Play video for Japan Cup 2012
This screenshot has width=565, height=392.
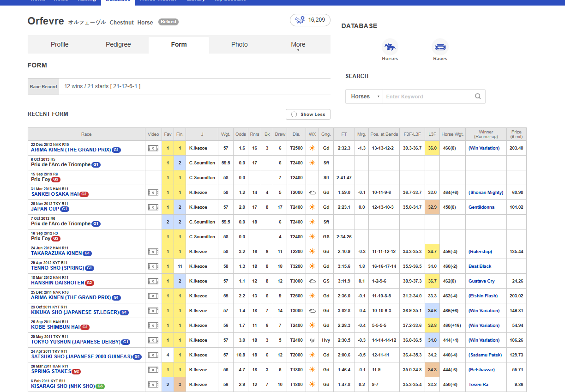(x=153, y=207)
